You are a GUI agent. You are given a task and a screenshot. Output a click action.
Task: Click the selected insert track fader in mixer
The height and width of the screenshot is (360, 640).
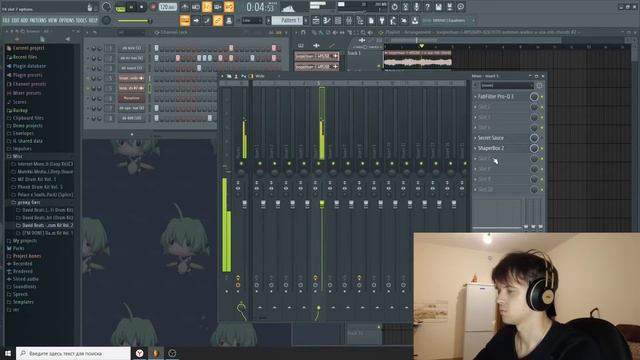coord(322,203)
